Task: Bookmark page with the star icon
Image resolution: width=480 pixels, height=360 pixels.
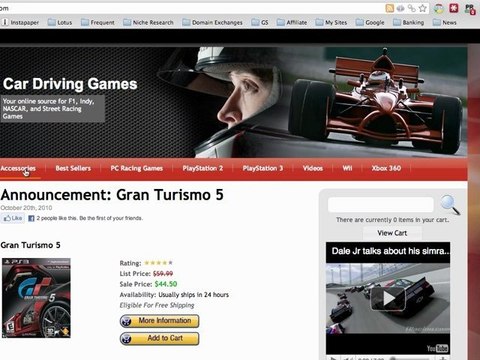Action: pos(423,8)
